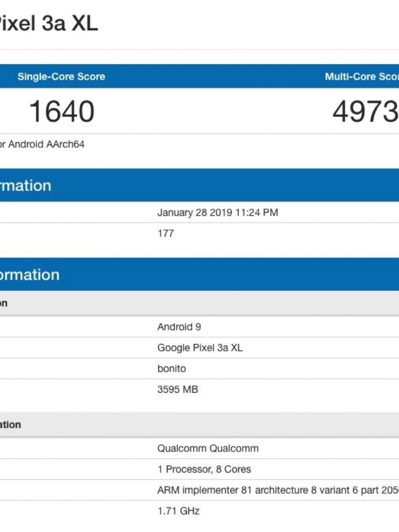Viewport: 399px width, 532px height.
Task: Click the Single-Core Score column header
Action: point(61,76)
